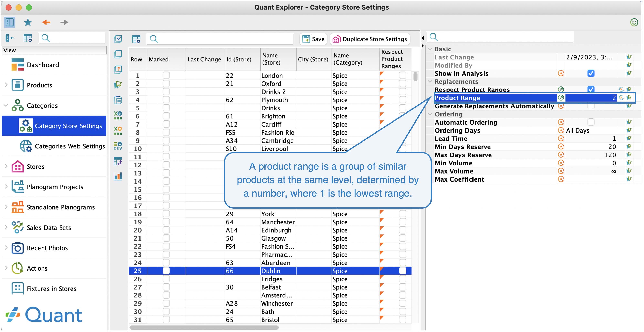
Task: Sort by Name (Category) column header
Action: (x=355, y=59)
